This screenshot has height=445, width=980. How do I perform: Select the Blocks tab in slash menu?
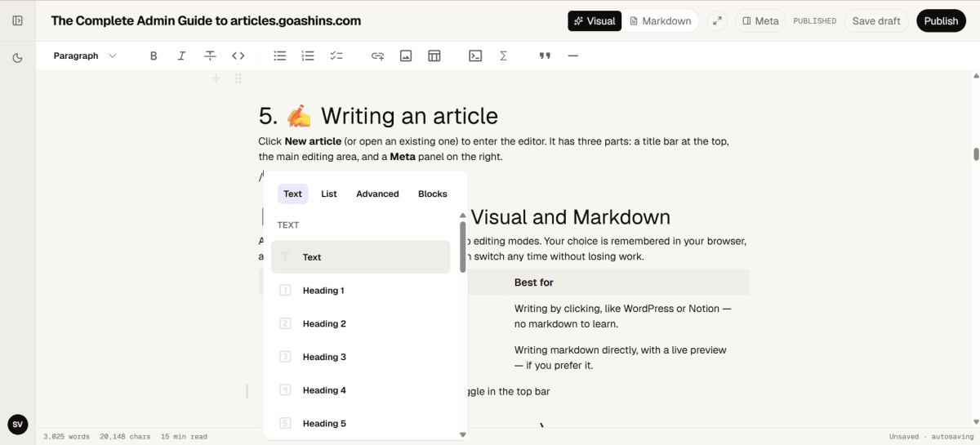[x=433, y=194]
